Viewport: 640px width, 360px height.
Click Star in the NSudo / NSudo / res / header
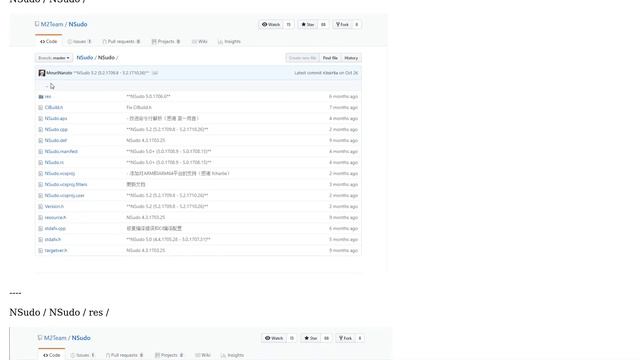click(x=311, y=338)
